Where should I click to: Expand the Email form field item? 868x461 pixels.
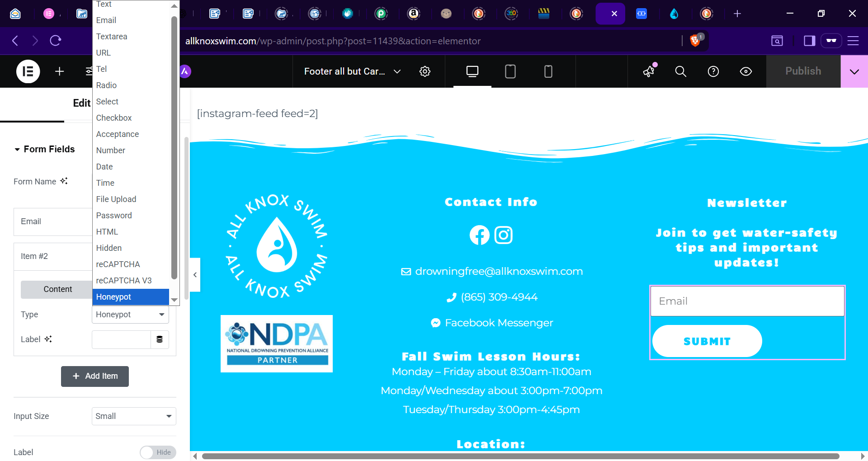coord(53,221)
